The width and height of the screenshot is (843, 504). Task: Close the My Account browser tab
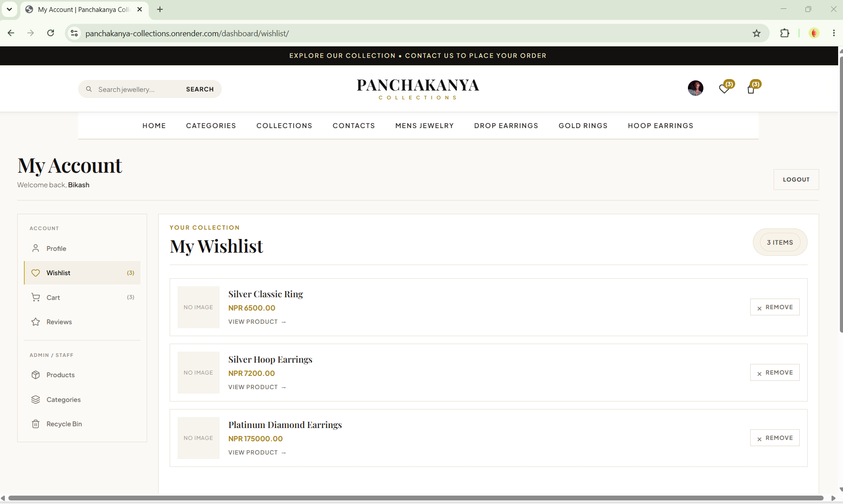[x=140, y=9]
